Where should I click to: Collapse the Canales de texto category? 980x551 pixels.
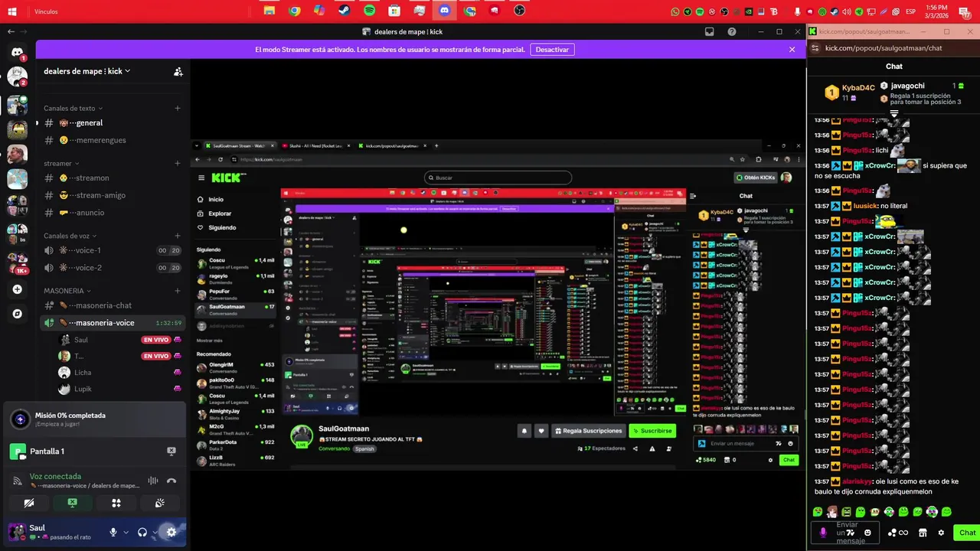[73, 108]
